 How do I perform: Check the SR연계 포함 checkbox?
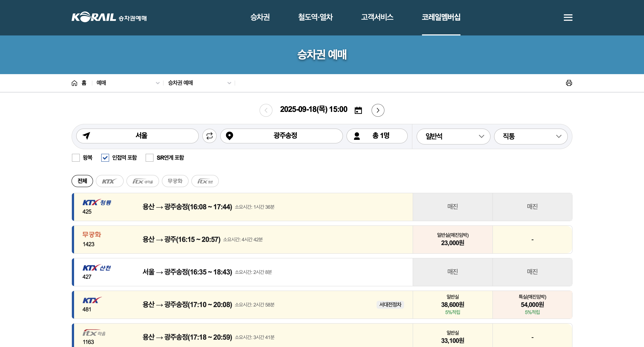(x=150, y=158)
